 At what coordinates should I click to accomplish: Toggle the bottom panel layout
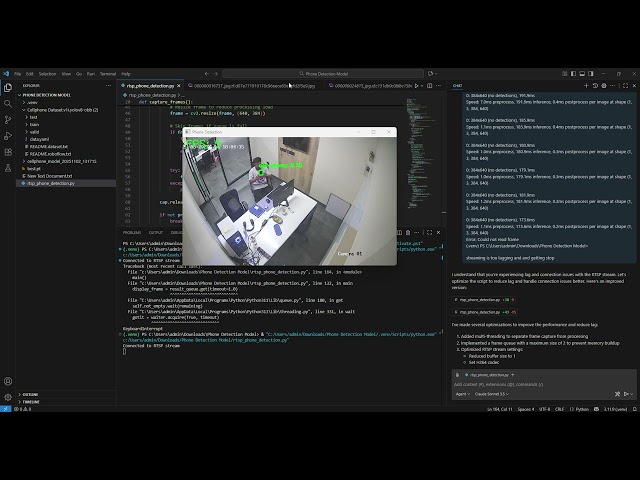point(582,74)
